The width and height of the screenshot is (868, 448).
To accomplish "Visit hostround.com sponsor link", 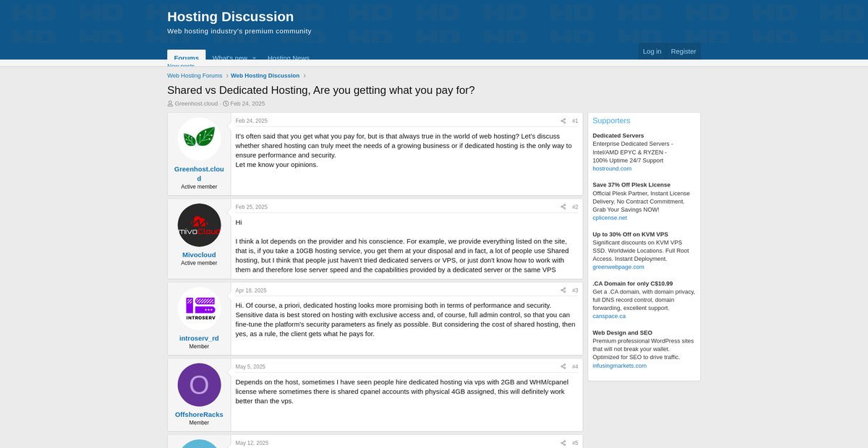I will click(612, 168).
